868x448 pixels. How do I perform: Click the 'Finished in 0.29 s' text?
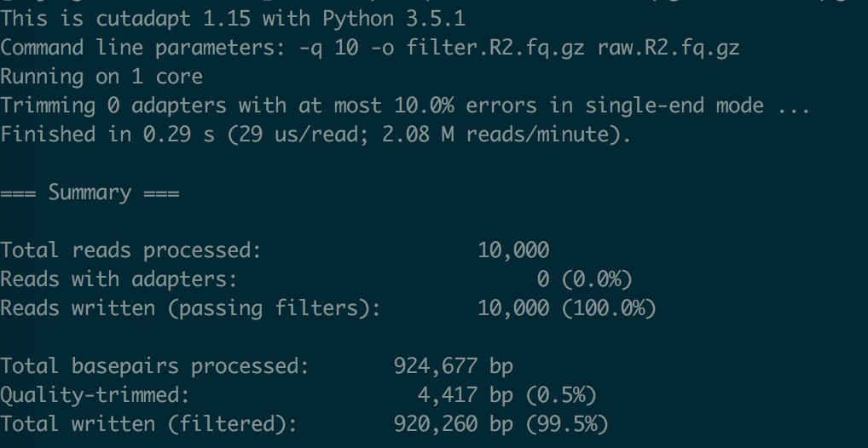107,135
